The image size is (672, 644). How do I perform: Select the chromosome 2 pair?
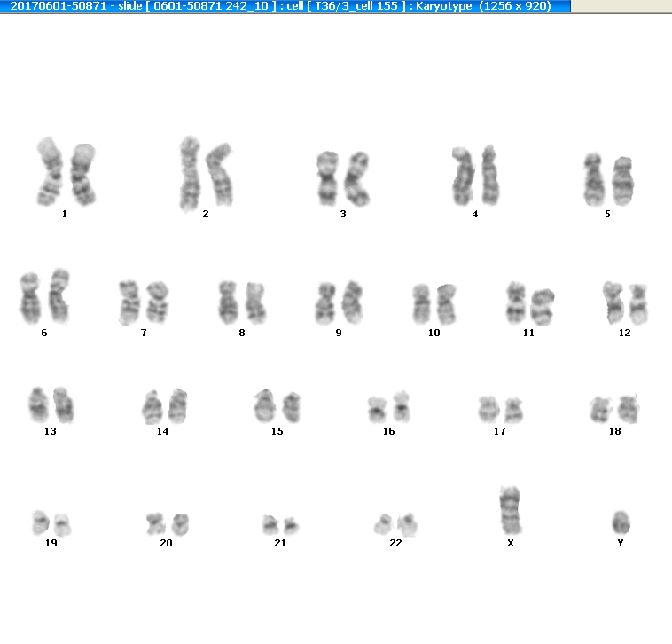pos(206,173)
